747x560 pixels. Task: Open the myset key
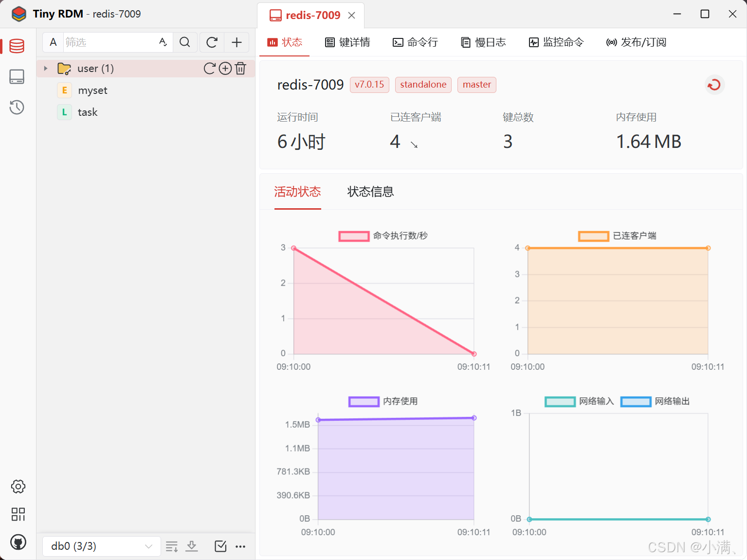click(x=92, y=90)
